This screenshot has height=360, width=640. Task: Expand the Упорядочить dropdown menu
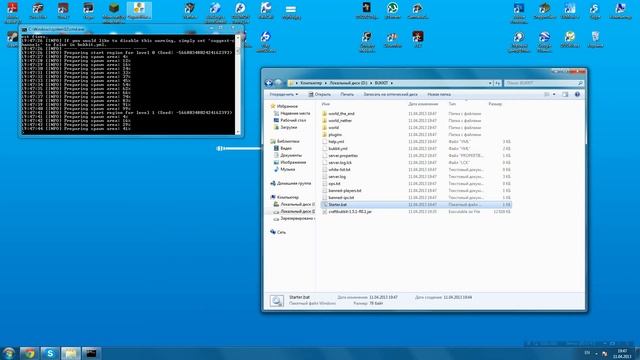[284, 94]
